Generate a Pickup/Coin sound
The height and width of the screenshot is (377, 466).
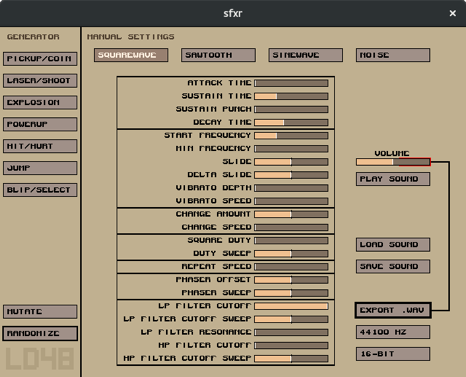click(x=40, y=59)
